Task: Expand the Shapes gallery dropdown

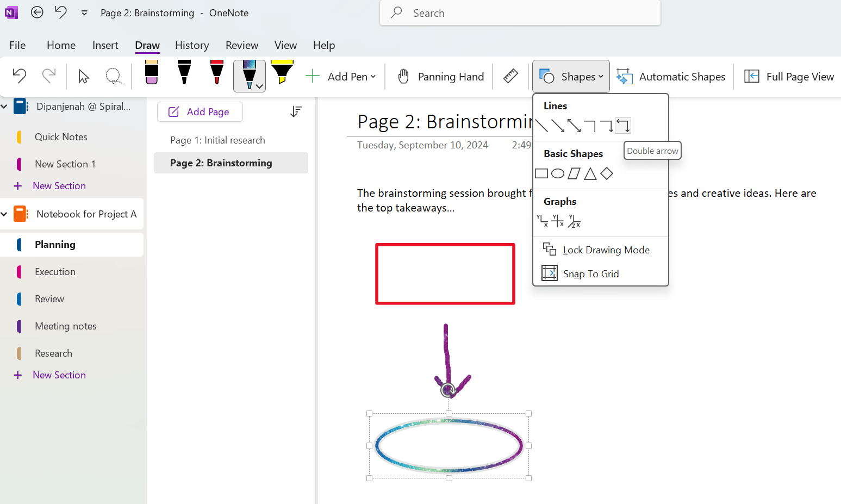Action: coord(601,76)
